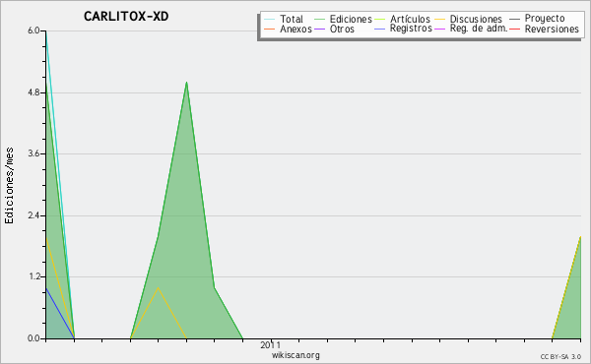
Task: Click the 1.2 y-axis value
Action: tap(33, 276)
